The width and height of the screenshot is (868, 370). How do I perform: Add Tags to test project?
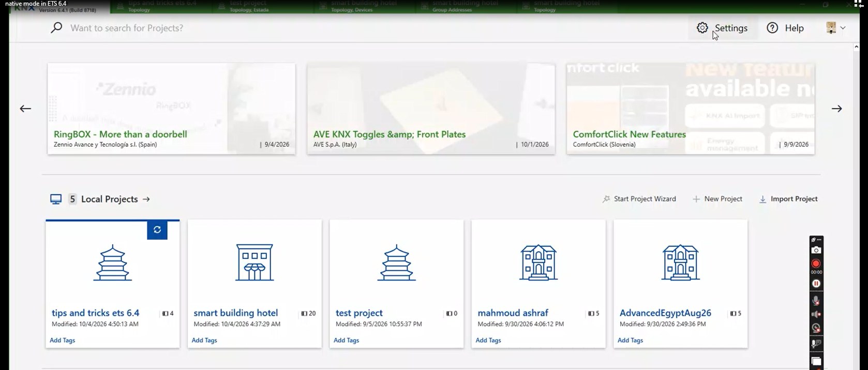click(346, 340)
